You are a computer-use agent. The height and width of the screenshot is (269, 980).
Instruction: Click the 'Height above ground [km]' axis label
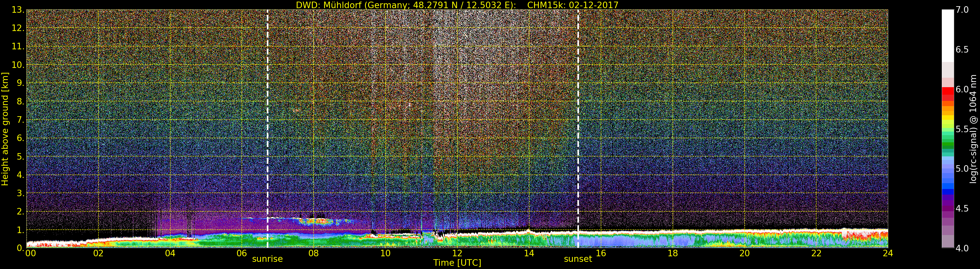5,129
